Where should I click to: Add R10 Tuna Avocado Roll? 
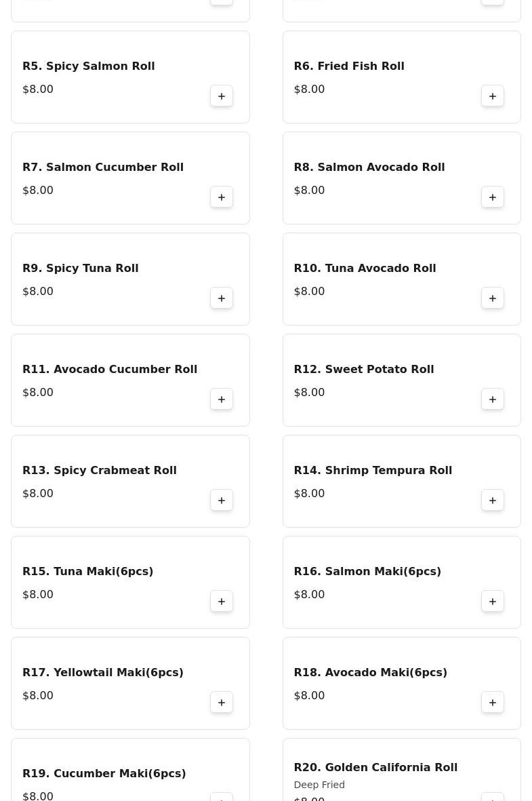pos(493,298)
